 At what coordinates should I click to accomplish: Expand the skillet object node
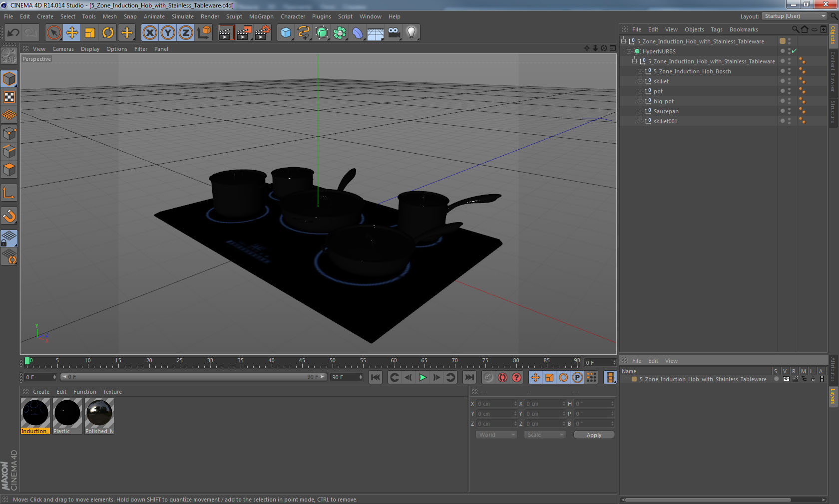640,81
